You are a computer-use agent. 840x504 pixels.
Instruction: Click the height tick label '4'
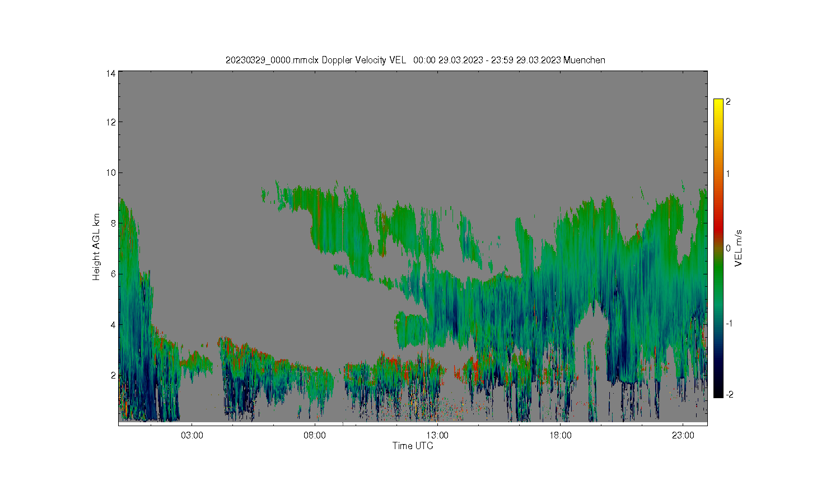click(113, 324)
